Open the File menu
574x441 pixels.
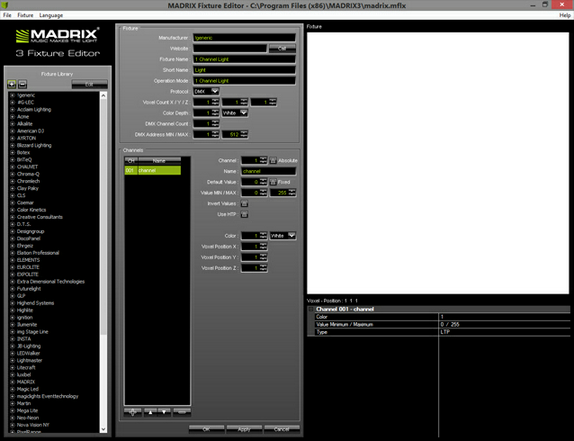click(x=7, y=15)
